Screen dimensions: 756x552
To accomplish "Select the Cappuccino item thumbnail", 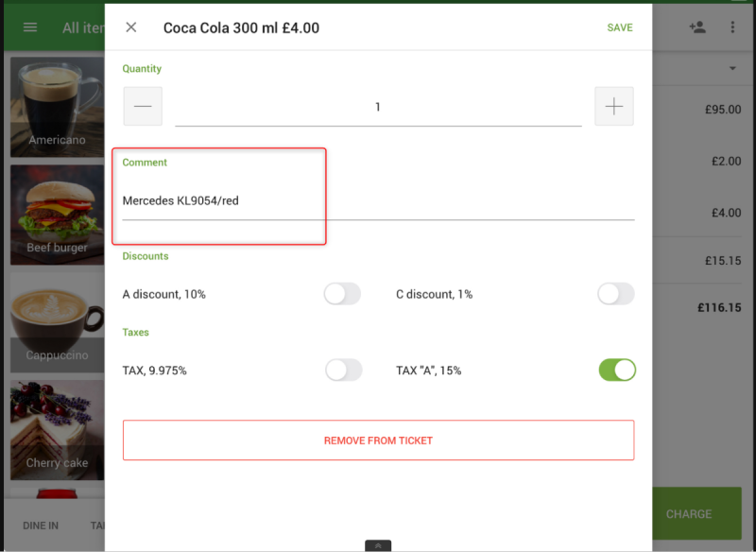I will click(57, 322).
